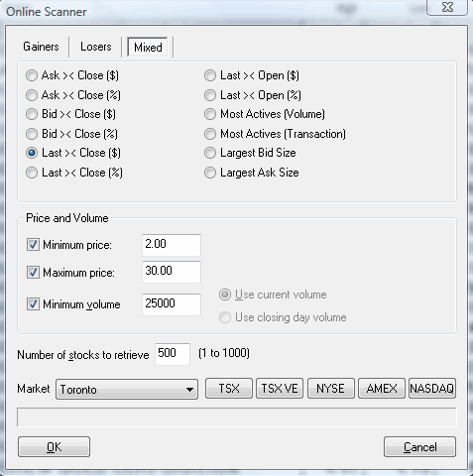Toggle the Maximum price checkbox
This screenshot has height=476, width=473.
[33, 273]
